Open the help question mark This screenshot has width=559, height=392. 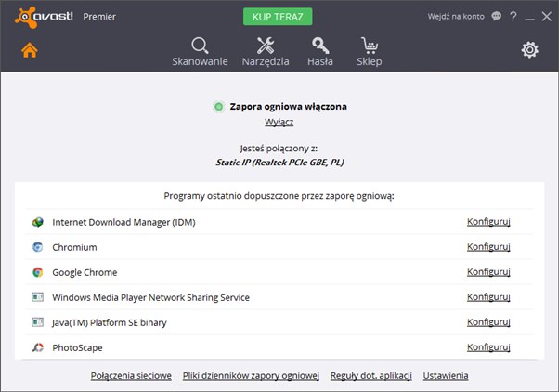click(513, 17)
